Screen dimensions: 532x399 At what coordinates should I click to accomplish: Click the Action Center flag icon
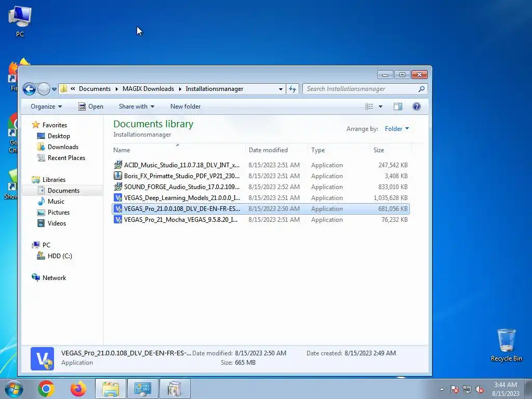(455, 389)
